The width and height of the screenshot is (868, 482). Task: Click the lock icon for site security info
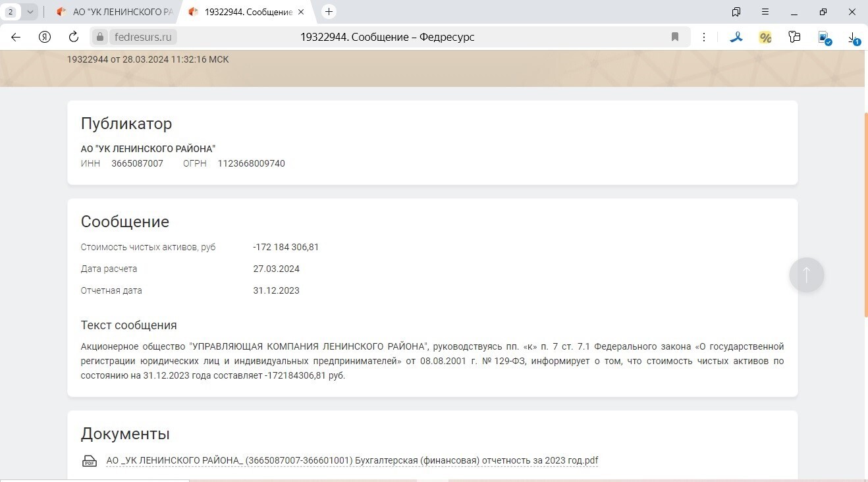coord(101,37)
